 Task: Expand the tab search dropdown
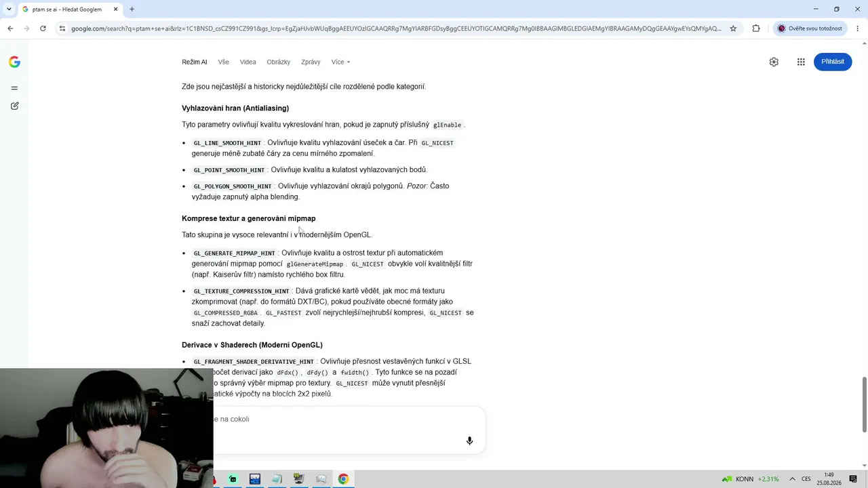click(9, 9)
